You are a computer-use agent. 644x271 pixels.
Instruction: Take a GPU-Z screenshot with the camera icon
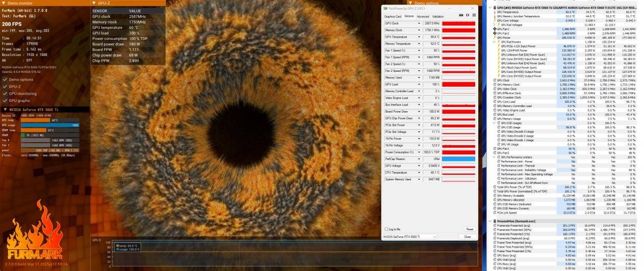461,16
